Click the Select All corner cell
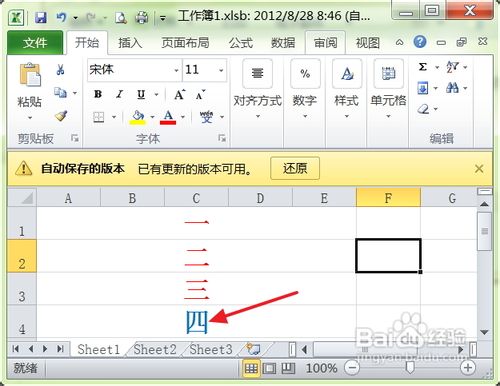Viewport: 500px width, 386px height. [22, 197]
